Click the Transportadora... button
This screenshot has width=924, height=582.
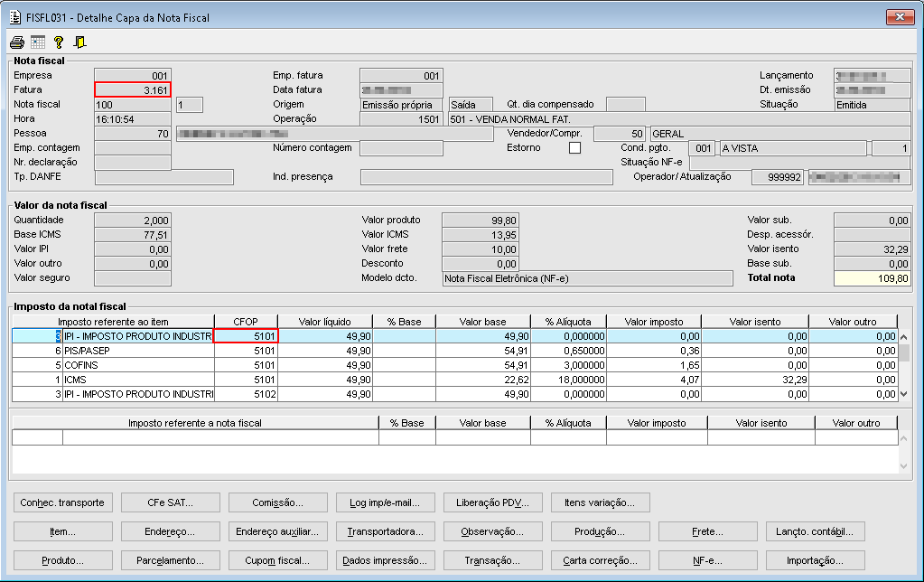point(386,532)
